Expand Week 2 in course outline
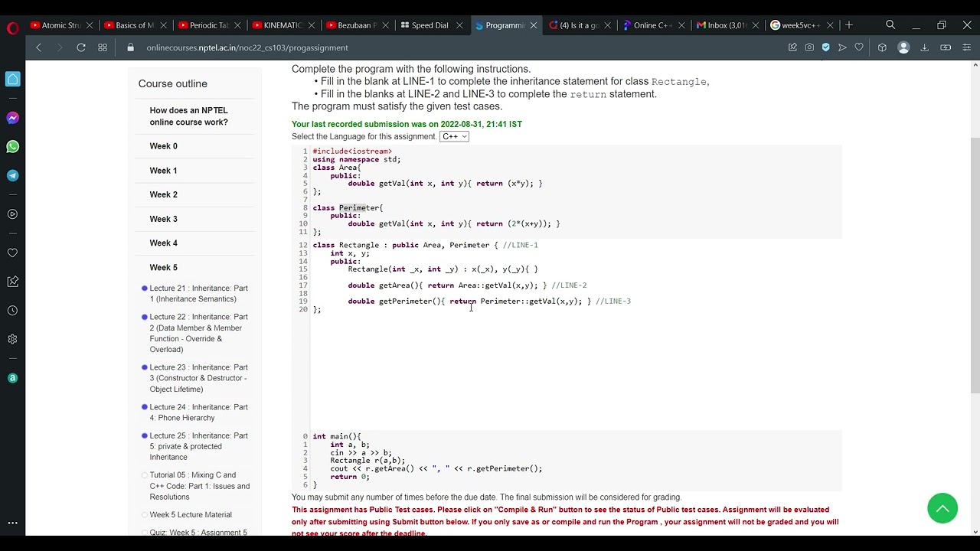This screenshot has height=551, width=980. tap(163, 194)
